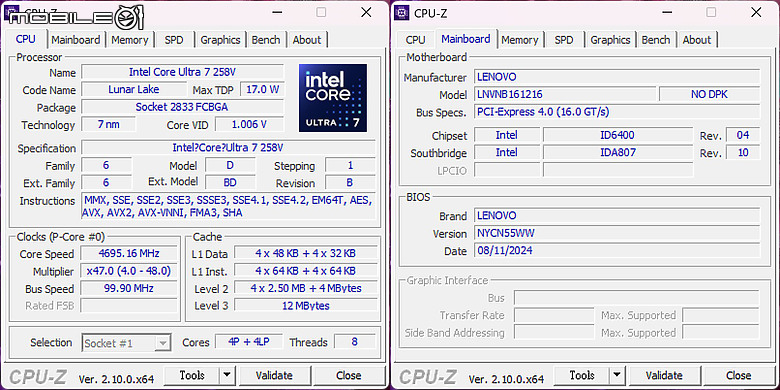This screenshot has height=390, width=780.
Task: Click Bus Specs value PCI-Express 4.0
Action: click(617, 111)
